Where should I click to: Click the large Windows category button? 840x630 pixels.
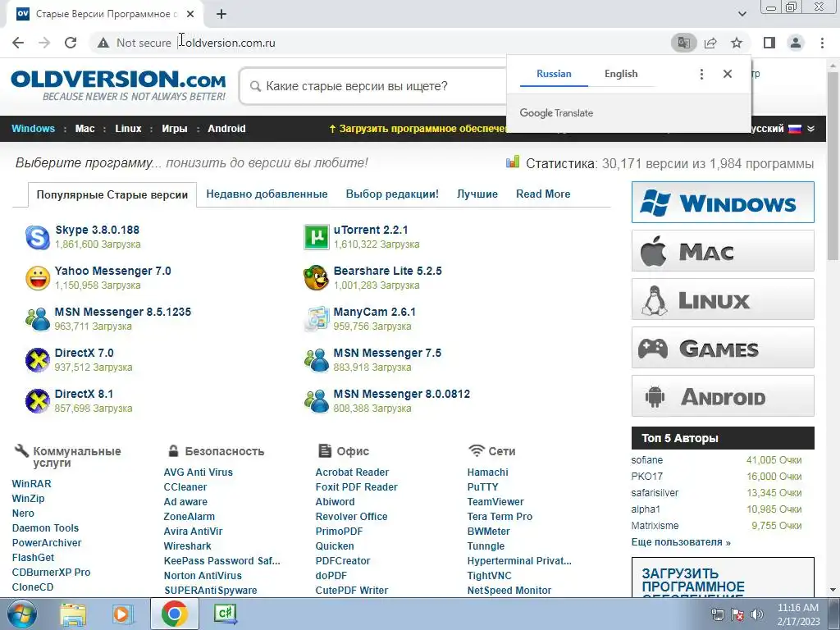click(x=723, y=202)
